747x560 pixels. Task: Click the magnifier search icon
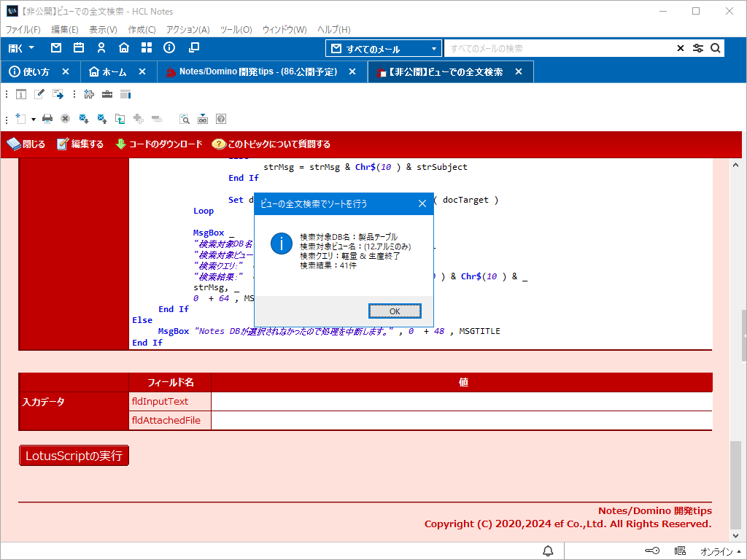point(716,48)
